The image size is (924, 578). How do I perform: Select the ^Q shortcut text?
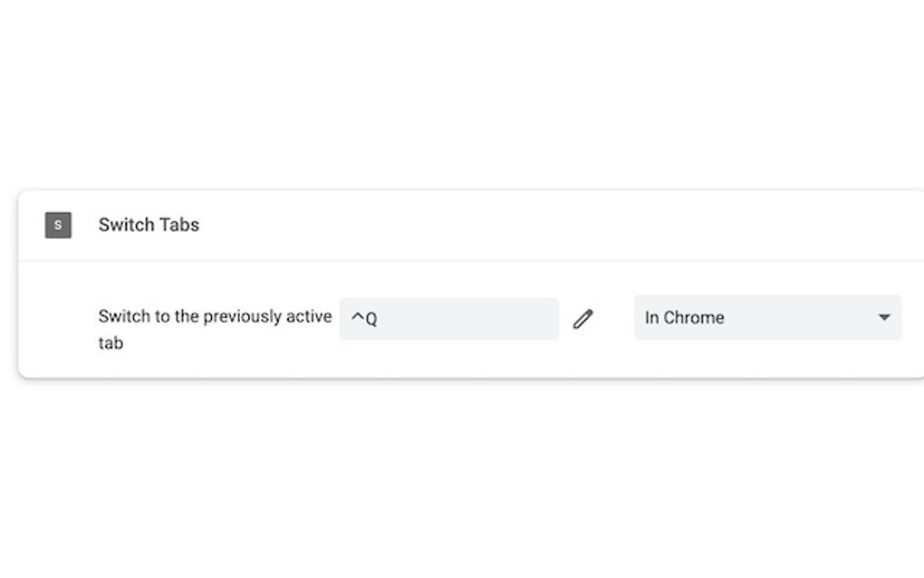point(363,318)
